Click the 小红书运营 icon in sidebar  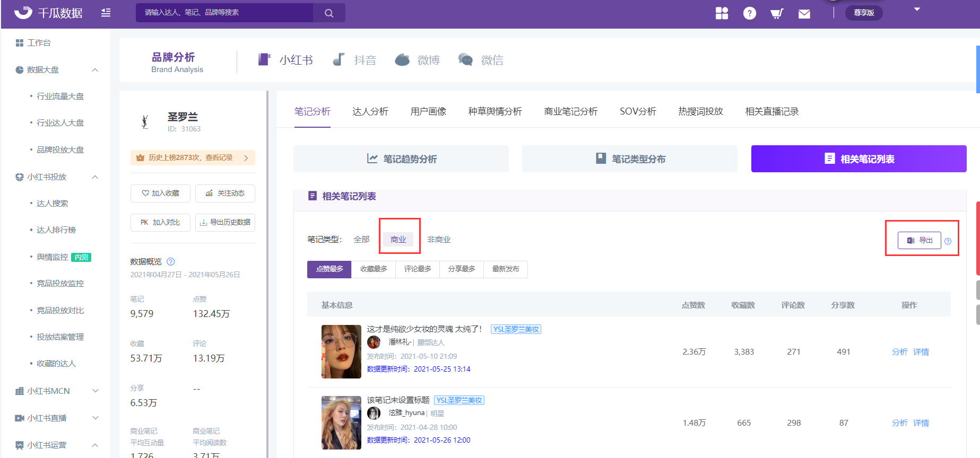pyautogui.click(x=20, y=445)
